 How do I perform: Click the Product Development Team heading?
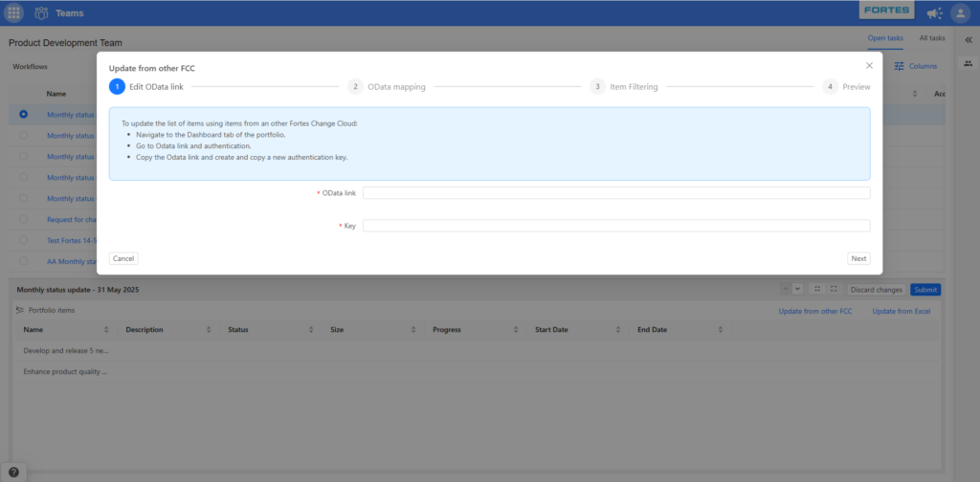click(66, 43)
